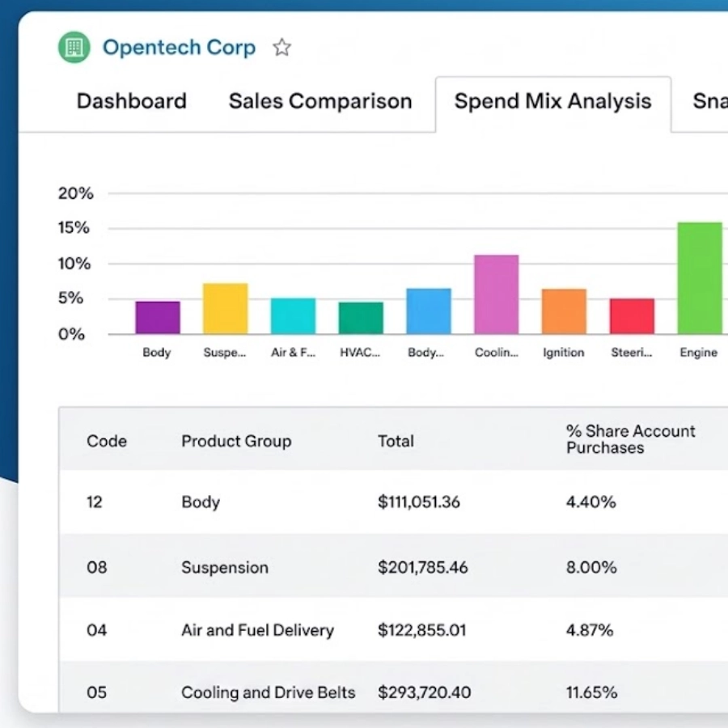
Task: Click the dark green HVAC bar
Action: point(362,318)
